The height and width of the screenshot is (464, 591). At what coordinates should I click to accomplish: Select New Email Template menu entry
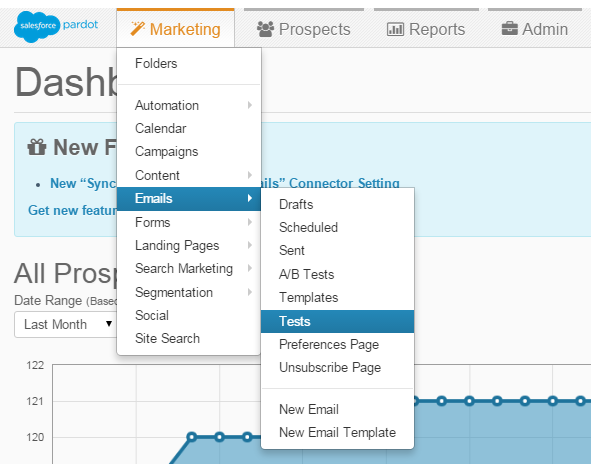[337, 432]
